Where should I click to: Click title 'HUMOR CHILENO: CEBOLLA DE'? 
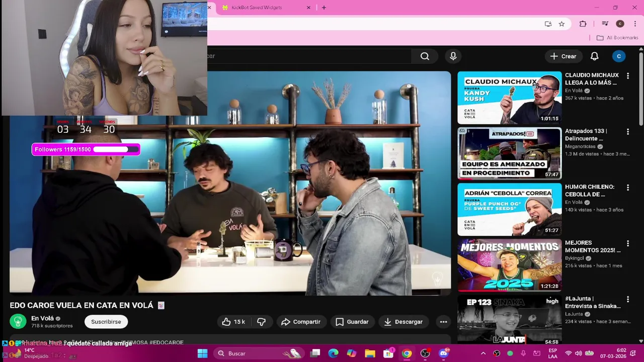(x=590, y=191)
